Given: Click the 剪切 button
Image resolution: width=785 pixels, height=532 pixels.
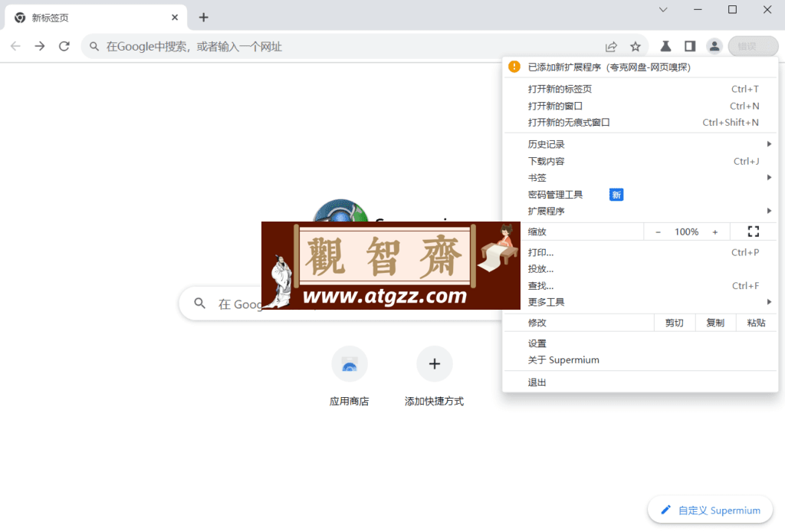Looking at the screenshot, I should click(675, 323).
